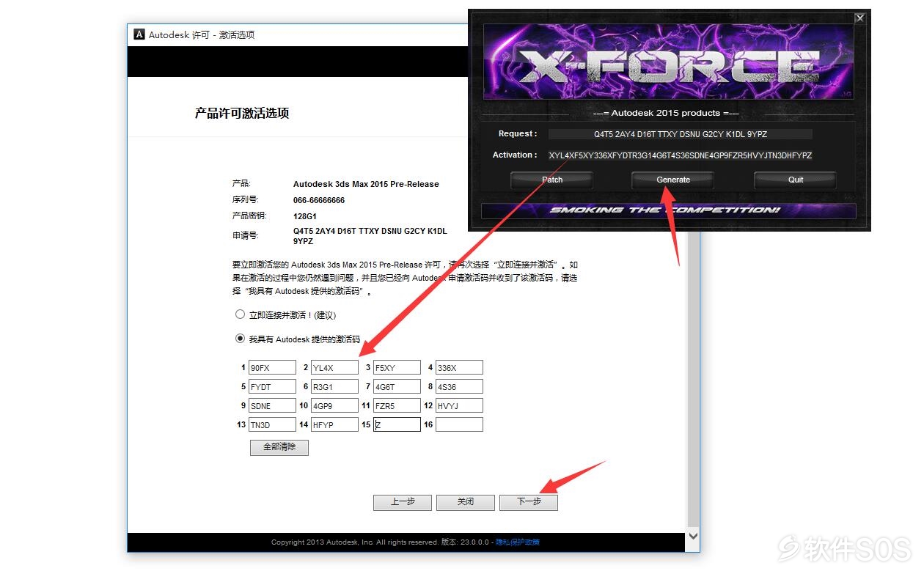Click the Generate button in X-Force window
The image size is (924, 571).
[673, 180]
